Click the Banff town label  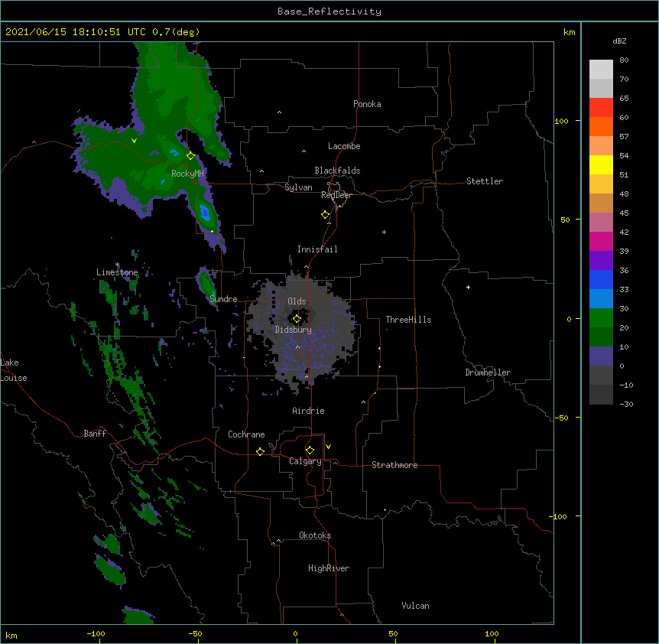95,434
